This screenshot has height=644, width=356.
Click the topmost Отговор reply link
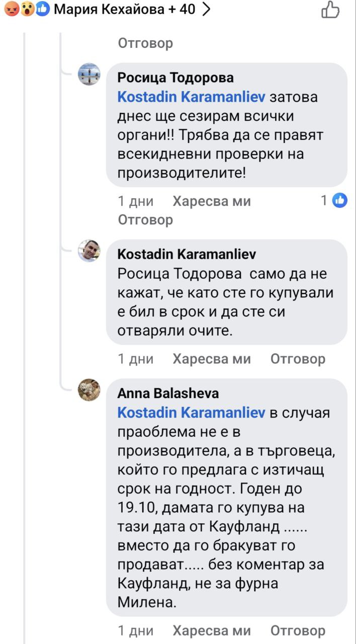coord(145,43)
